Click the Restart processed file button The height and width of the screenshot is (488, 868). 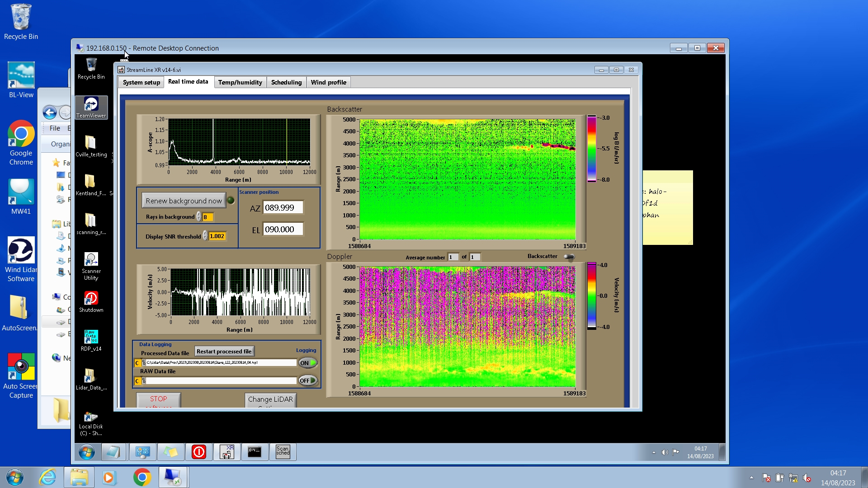pyautogui.click(x=224, y=351)
